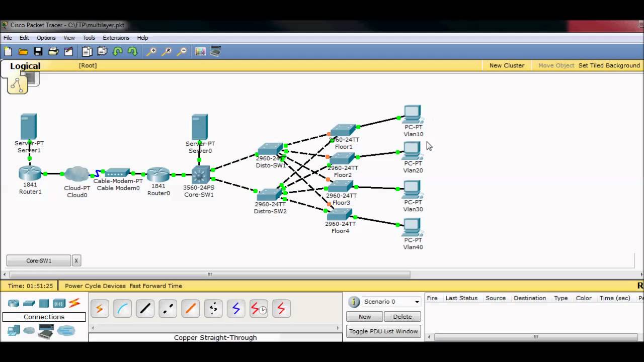Open the View menu
The image size is (644, 362).
coord(69,38)
